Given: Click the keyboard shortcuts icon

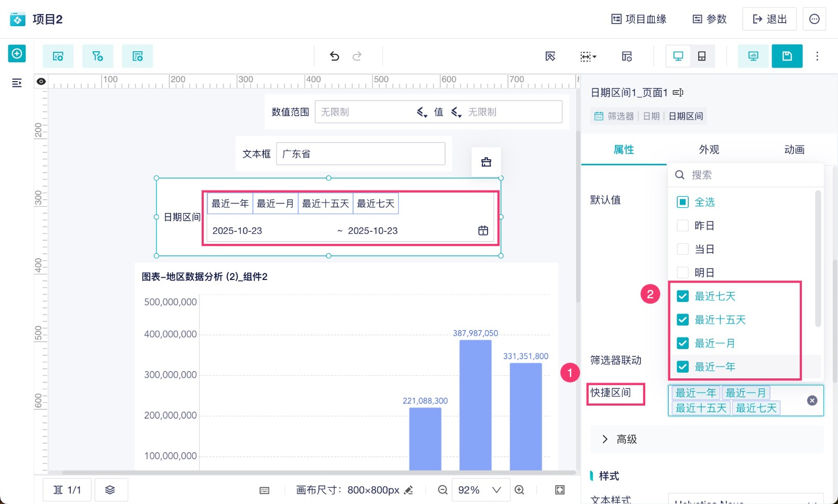Looking at the screenshot, I should pos(264,490).
